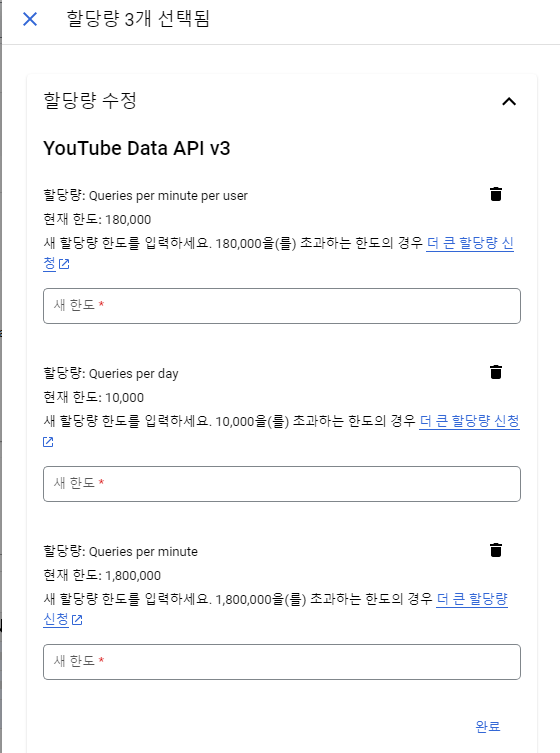Focus new limit field for Queries per minute per user

coord(282,306)
